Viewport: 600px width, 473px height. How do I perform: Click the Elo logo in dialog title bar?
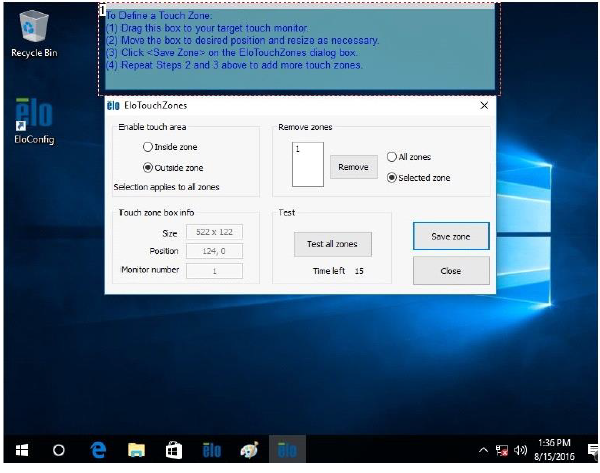pyautogui.click(x=113, y=106)
